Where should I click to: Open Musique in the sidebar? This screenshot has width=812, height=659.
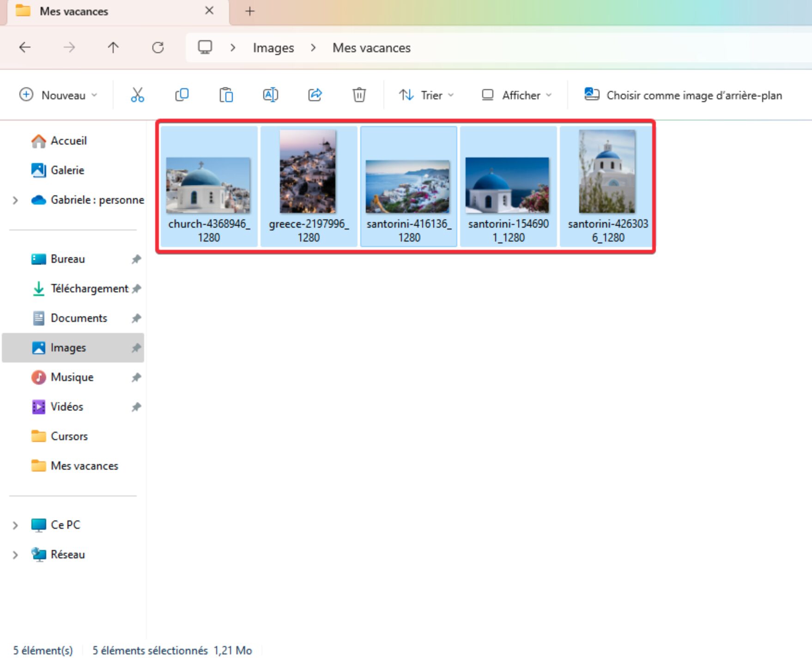tap(73, 377)
